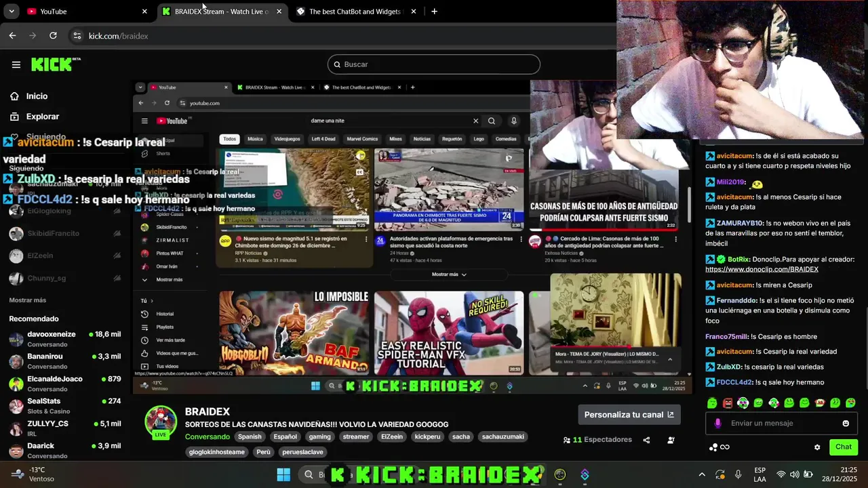868x488 pixels.
Task: Click Personaliza tu canal button
Action: pyautogui.click(x=629, y=415)
